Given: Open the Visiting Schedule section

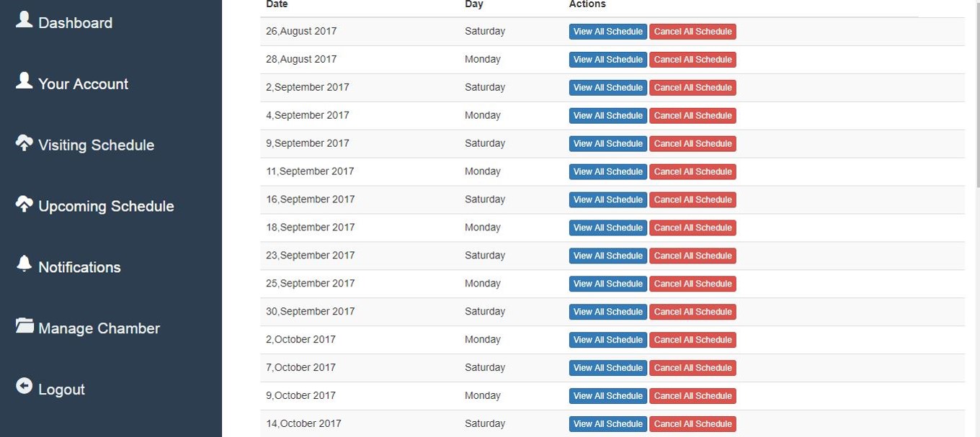Looking at the screenshot, I should tap(96, 145).
